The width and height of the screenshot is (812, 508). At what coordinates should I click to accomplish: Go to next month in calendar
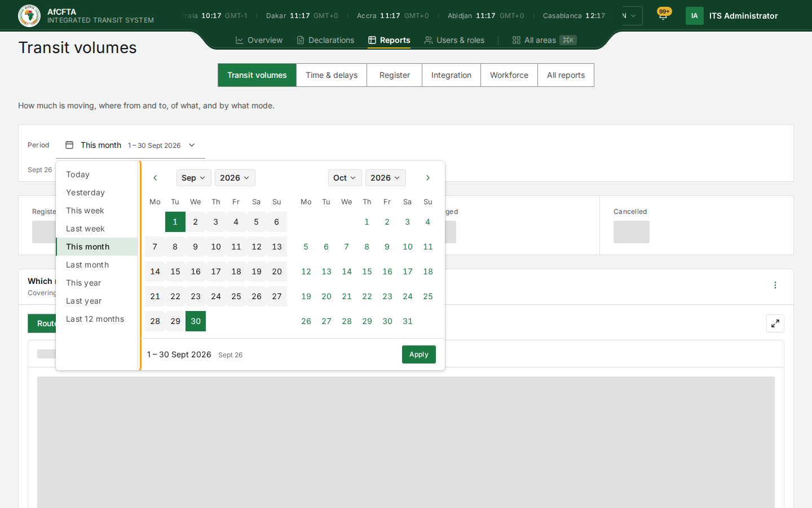(428, 178)
